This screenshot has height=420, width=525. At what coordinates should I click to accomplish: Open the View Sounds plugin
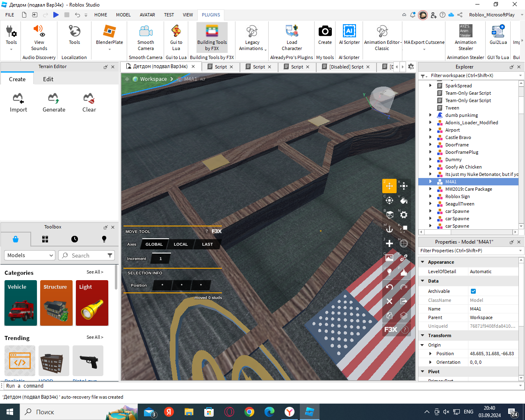click(x=39, y=37)
